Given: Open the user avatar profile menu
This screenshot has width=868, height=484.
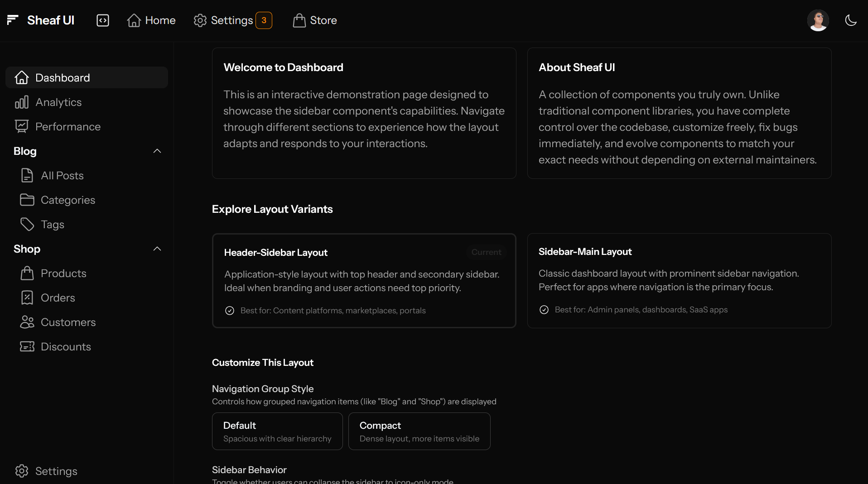Looking at the screenshot, I should 818,20.
